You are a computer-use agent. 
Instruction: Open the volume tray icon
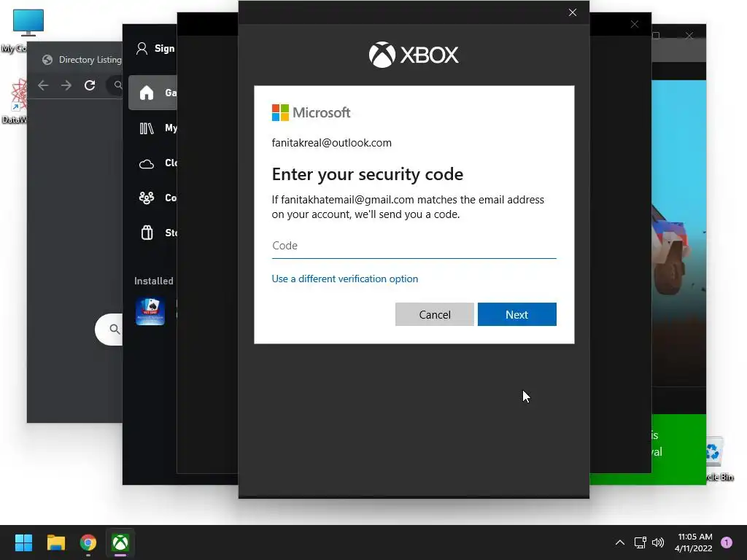point(658,542)
